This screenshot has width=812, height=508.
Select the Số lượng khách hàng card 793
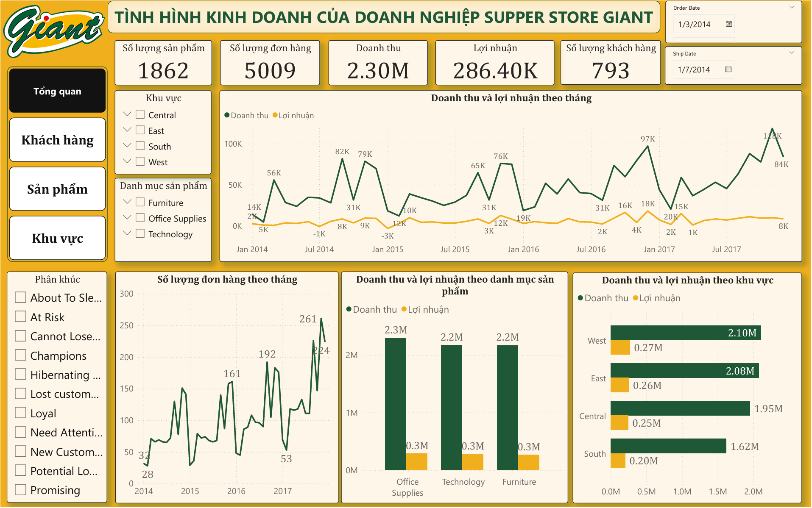pyautogui.click(x=611, y=62)
